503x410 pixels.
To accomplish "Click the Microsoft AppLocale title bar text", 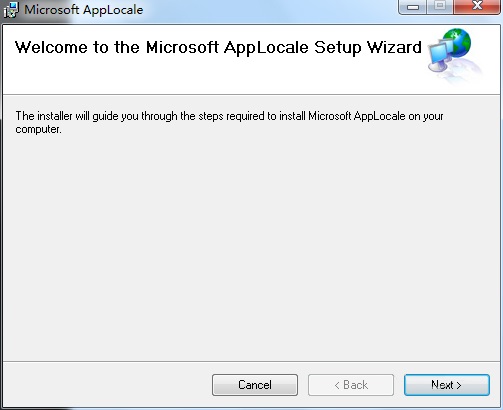I will click(x=83, y=10).
